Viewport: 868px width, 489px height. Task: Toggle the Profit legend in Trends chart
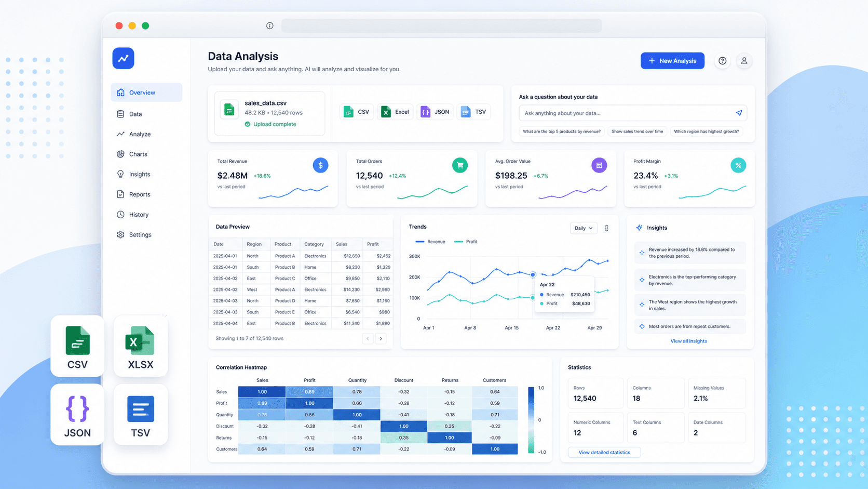(x=466, y=242)
